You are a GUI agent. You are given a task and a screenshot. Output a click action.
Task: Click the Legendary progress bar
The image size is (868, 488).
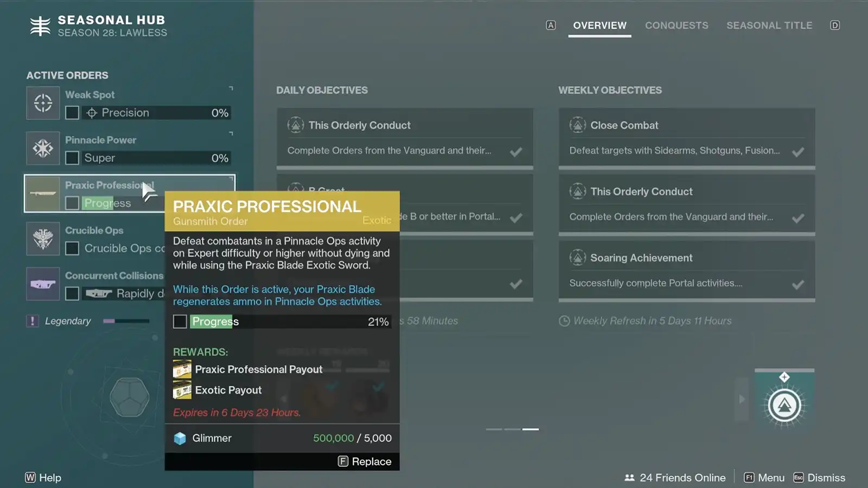(126, 321)
